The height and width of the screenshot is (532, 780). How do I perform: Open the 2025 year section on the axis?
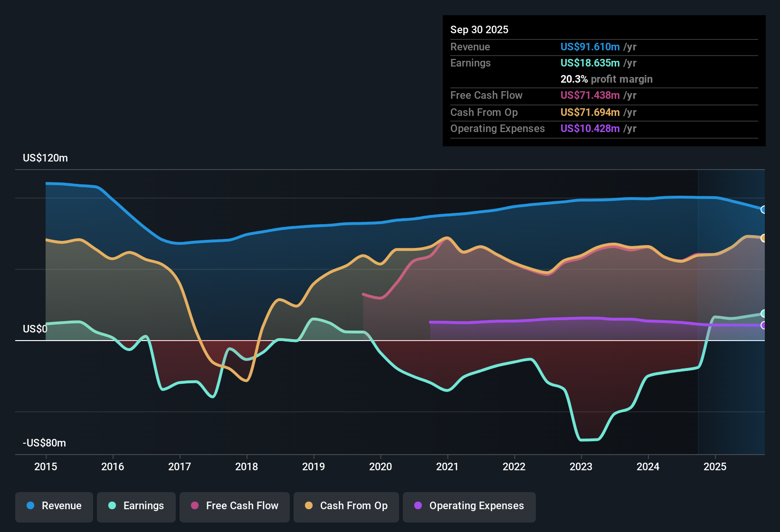pos(716,467)
